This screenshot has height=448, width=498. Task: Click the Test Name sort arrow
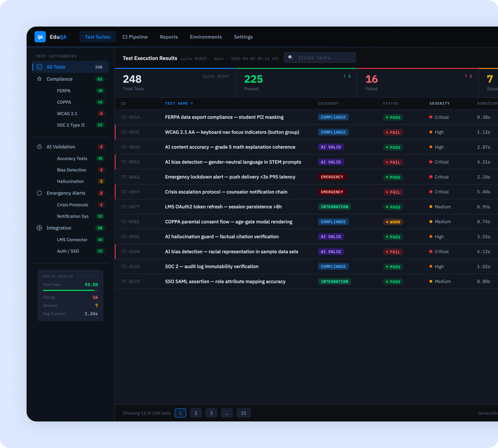coord(192,103)
